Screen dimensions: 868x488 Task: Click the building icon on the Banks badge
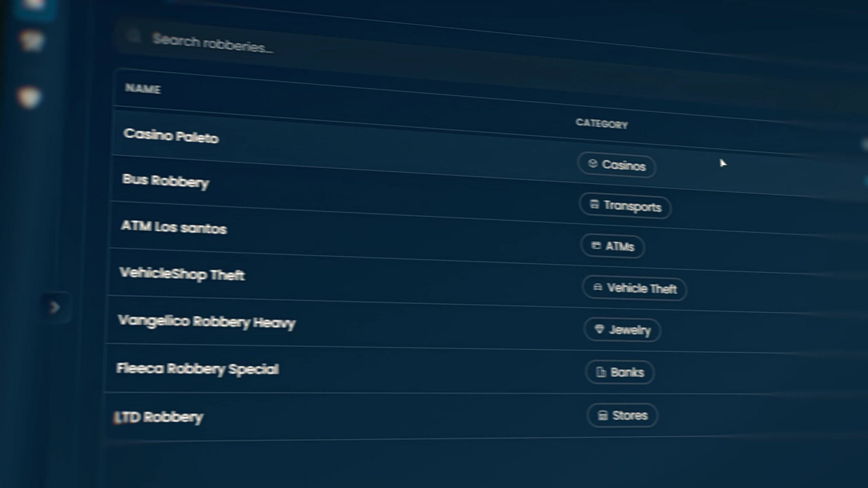[x=601, y=372]
